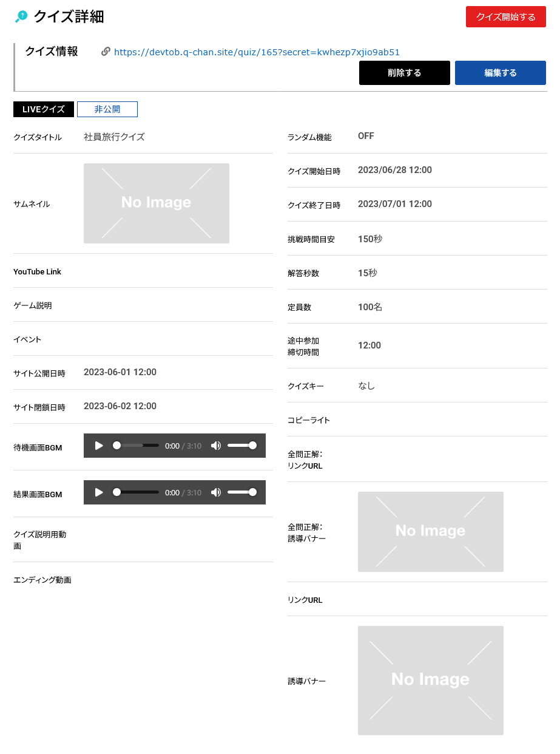This screenshot has height=754, width=560.
Task: Play the waiting screen BGM (待機画面BGM)
Action: coord(99,446)
